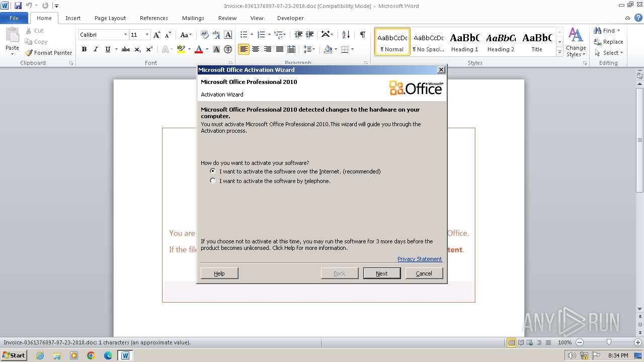
Task: Open font size dropdown
Action: [x=147, y=35]
